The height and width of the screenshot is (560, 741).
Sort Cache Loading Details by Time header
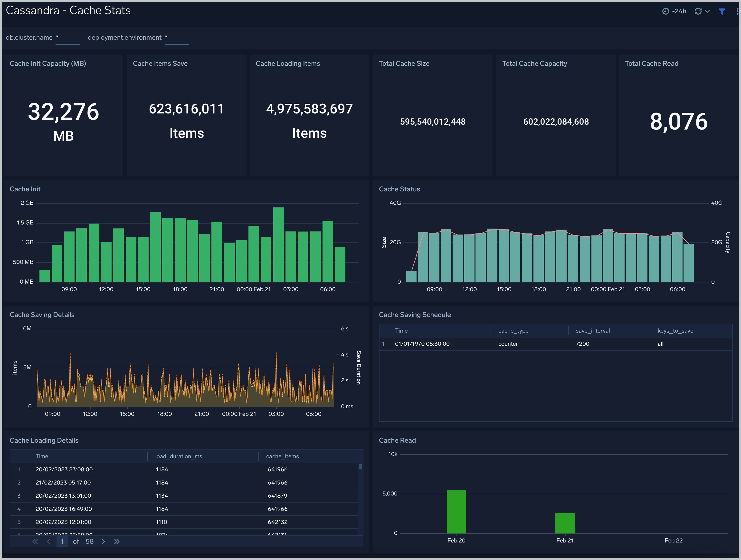coord(42,457)
